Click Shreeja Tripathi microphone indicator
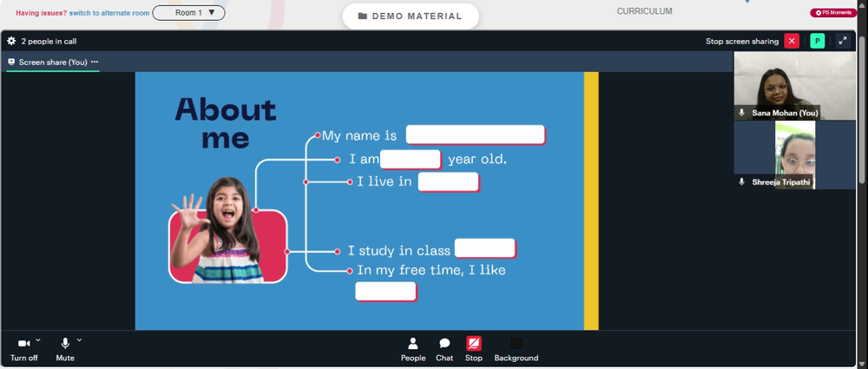Image resolution: width=868 pixels, height=369 pixels. (x=742, y=181)
